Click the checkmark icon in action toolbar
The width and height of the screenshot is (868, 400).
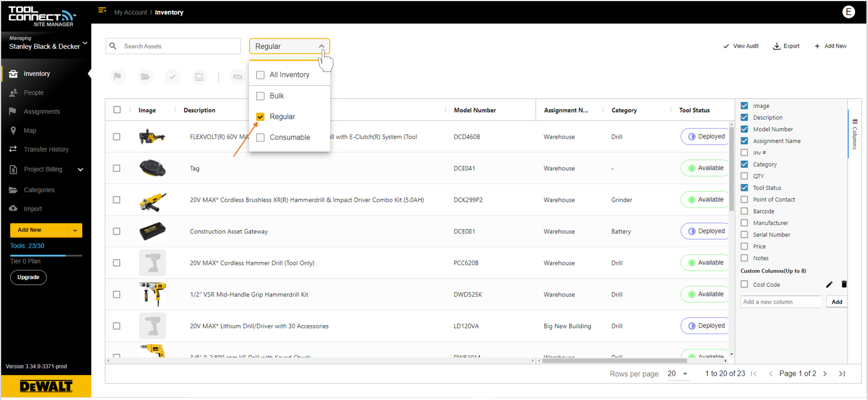tap(172, 77)
